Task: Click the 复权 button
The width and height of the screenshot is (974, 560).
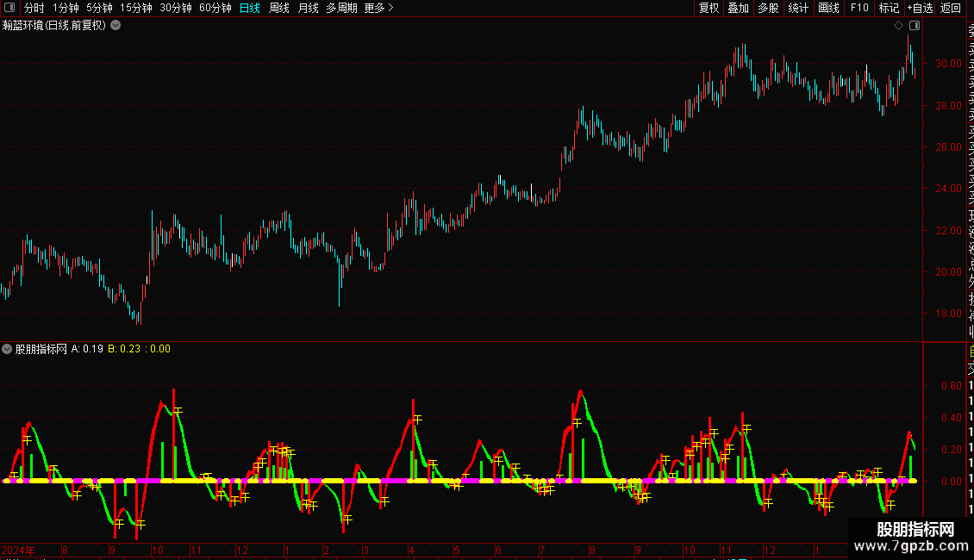Action: click(x=709, y=8)
